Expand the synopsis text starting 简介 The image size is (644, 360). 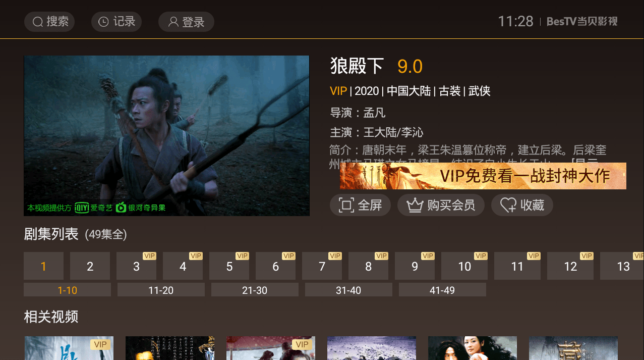point(467,157)
